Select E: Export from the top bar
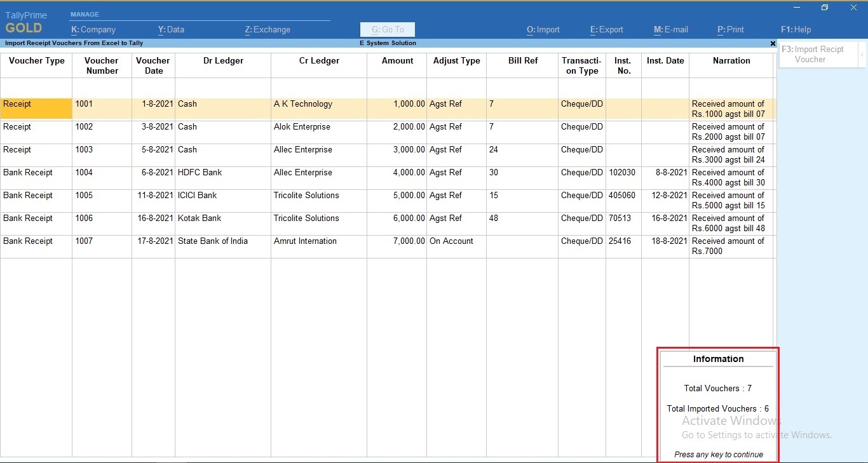This screenshot has height=463, width=868. [606, 29]
